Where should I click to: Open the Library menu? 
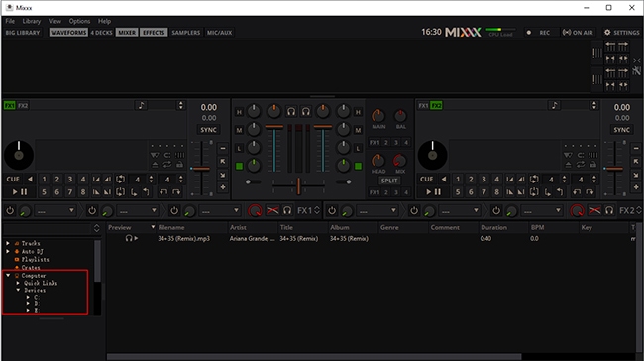point(32,21)
